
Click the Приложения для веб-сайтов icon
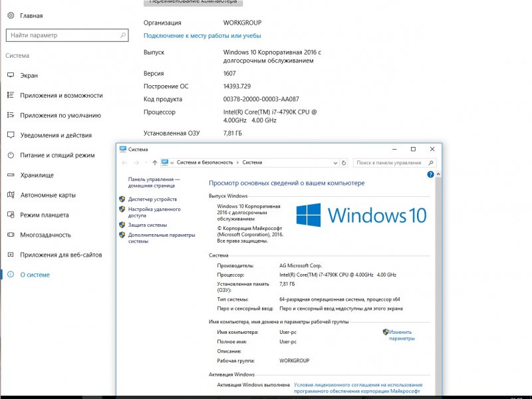11,255
